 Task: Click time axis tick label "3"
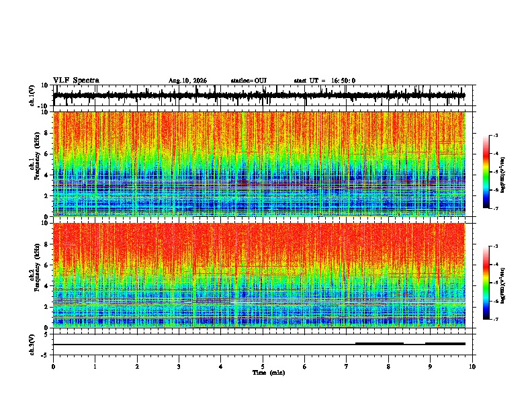(x=179, y=367)
